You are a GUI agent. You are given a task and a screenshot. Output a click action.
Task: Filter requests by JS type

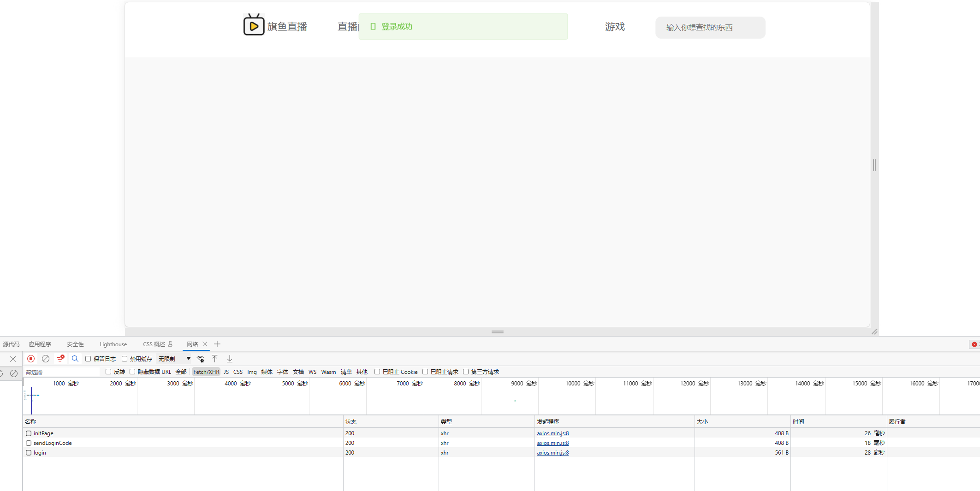coord(226,372)
